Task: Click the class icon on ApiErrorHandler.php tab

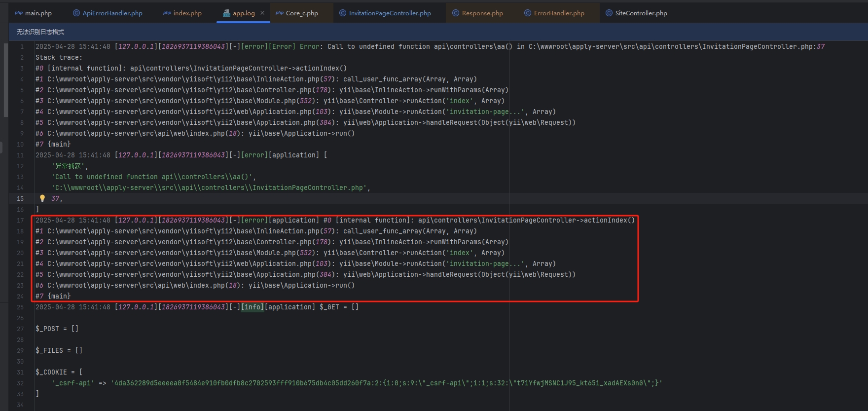Action: click(76, 13)
